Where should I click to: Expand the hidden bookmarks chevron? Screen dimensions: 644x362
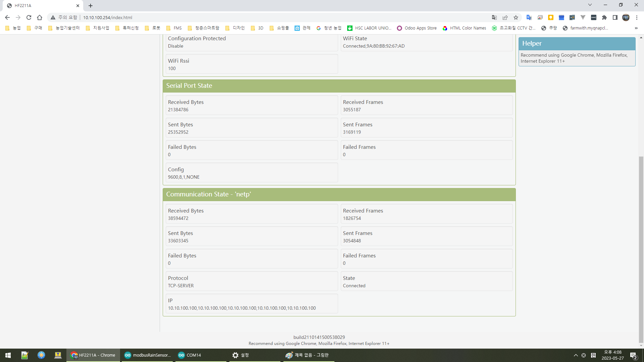pos(636,28)
